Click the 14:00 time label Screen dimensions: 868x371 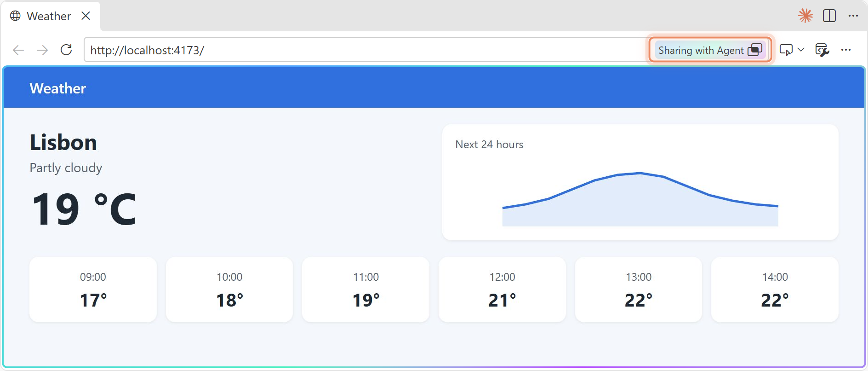coord(775,277)
